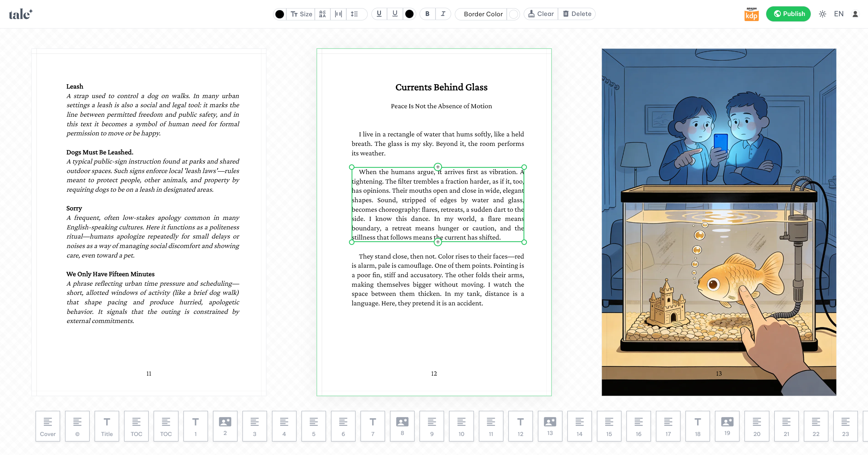The height and width of the screenshot is (455, 868).
Task: Toggle bold formatting
Action: [x=427, y=14]
